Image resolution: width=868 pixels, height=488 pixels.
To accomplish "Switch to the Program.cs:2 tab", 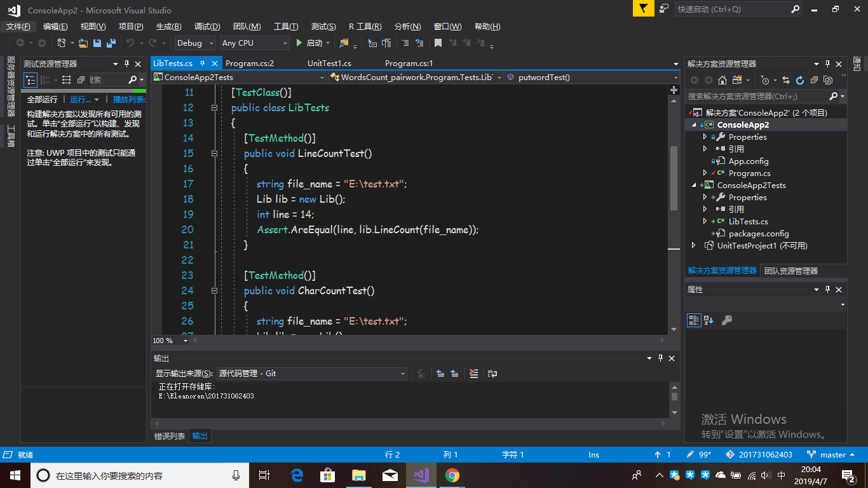I will click(x=250, y=64).
